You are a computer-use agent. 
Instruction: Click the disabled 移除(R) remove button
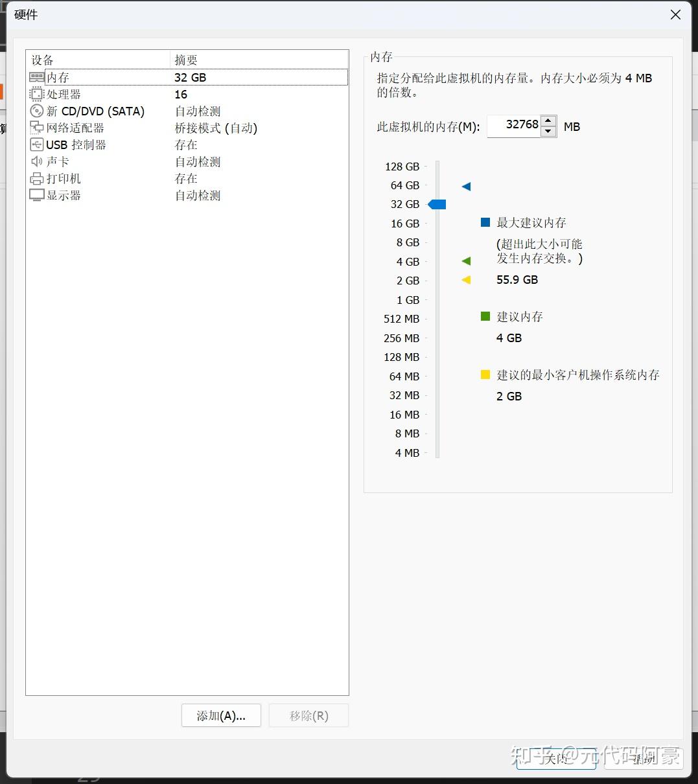click(x=308, y=715)
